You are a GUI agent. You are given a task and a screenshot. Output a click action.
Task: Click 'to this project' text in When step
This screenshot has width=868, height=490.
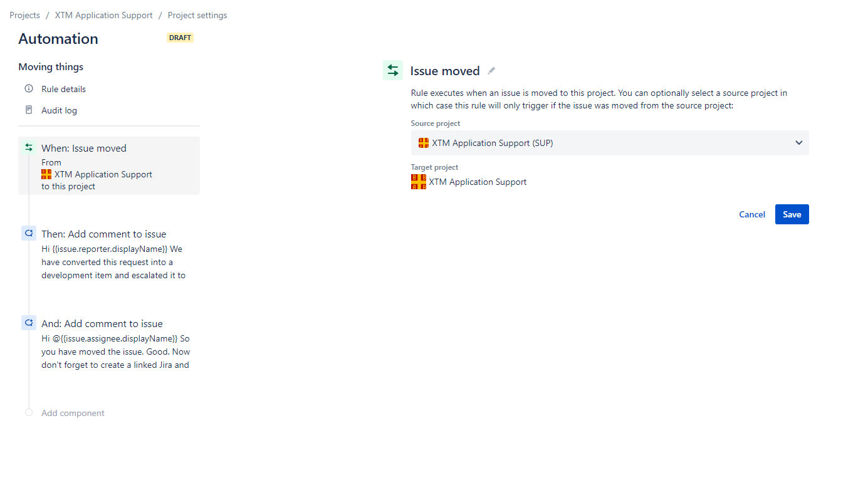click(x=68, y=186)
